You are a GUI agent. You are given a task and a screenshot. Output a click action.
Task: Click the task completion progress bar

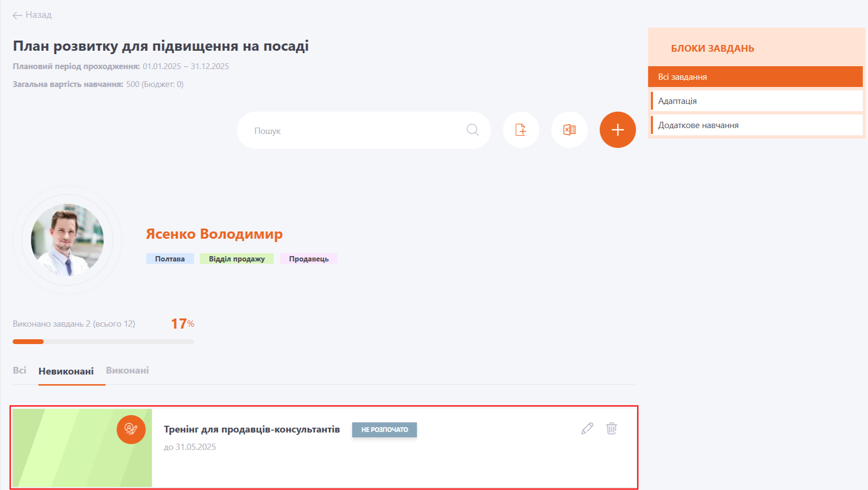click(103, 342)
